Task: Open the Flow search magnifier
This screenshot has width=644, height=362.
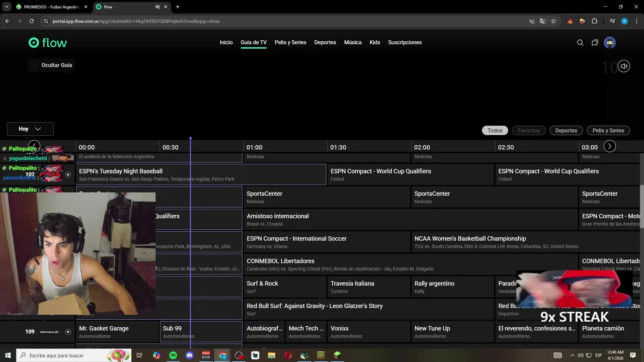Action: click(x=580, y=43)
